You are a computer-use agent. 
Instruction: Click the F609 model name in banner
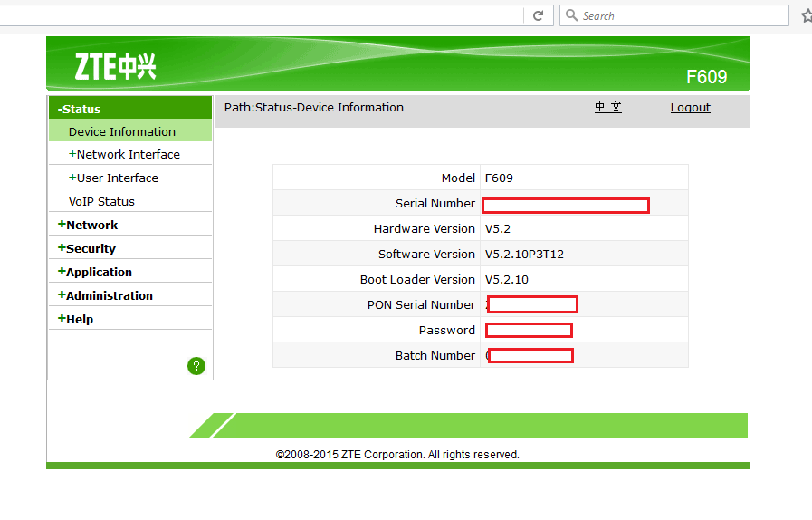[706, 77]
